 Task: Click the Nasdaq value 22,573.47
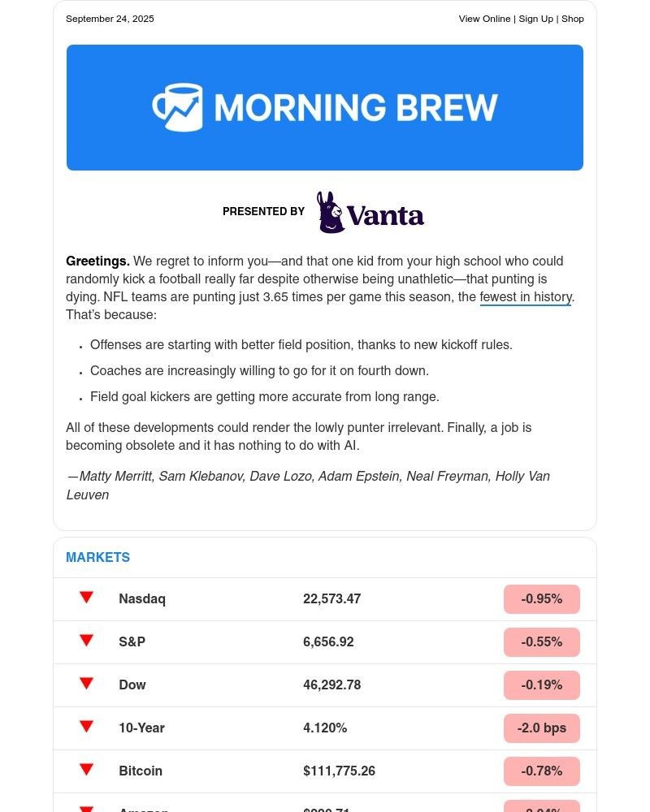pos(331,599)
